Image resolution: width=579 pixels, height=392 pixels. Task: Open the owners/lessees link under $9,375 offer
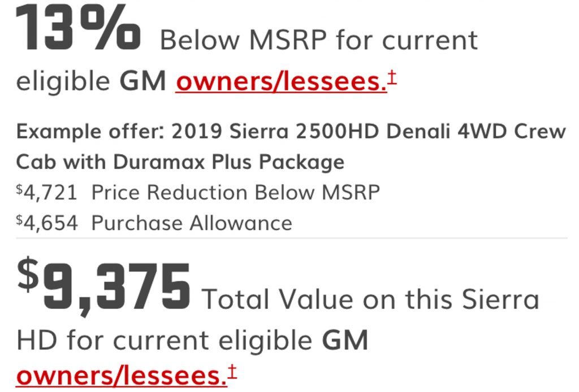coord(122,376)
